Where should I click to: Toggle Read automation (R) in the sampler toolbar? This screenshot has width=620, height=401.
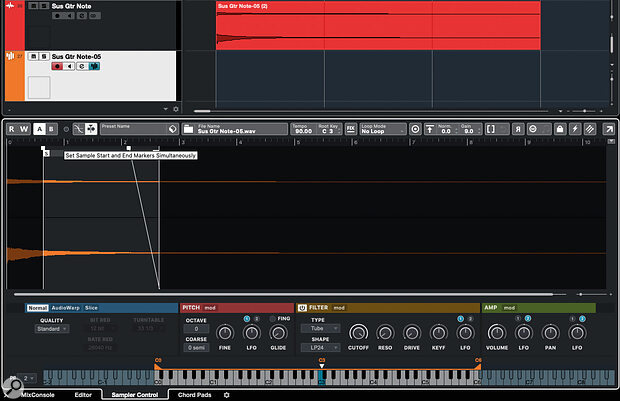tap(12, 129)
